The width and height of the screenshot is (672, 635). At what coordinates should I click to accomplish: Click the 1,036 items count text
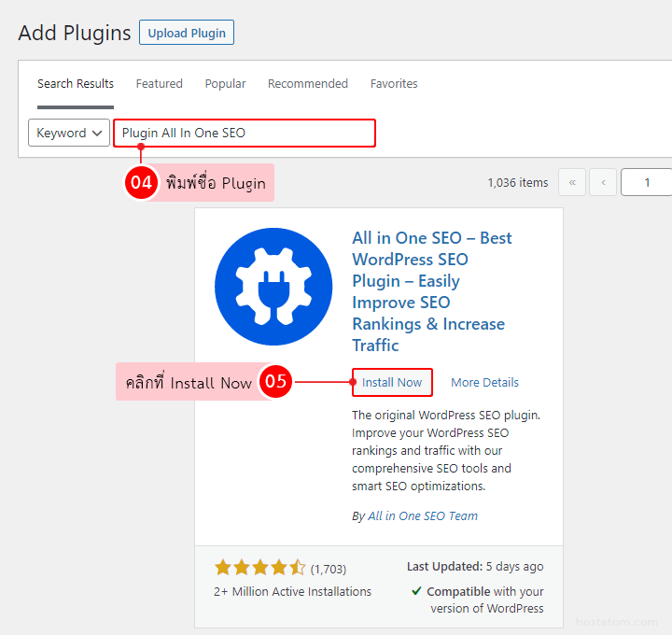point(518,183)
